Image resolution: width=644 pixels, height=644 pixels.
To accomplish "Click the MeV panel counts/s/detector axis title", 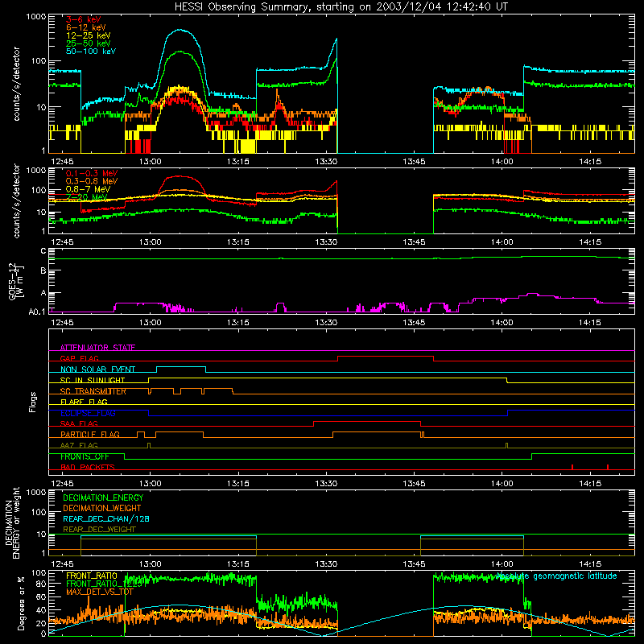I will 16,201.
